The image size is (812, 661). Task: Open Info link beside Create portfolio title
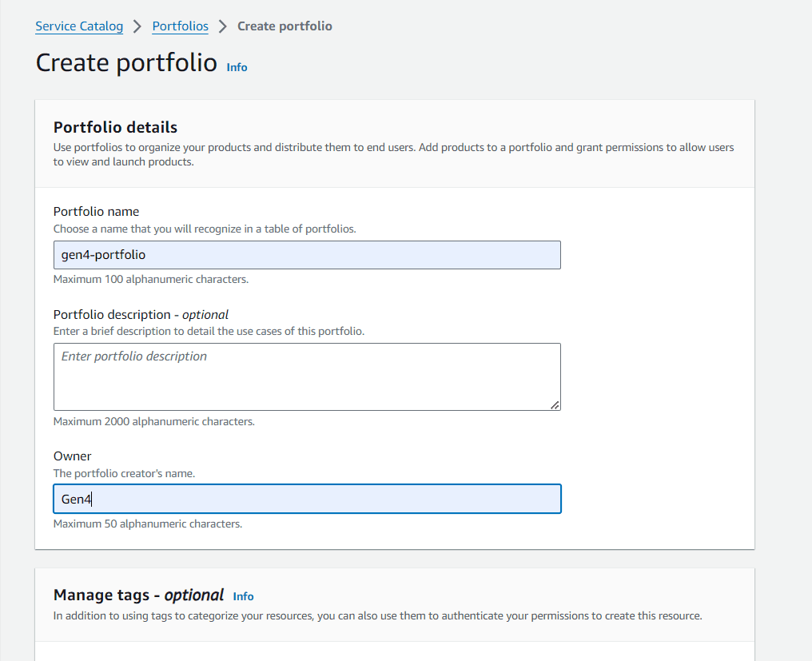point(237,67)
